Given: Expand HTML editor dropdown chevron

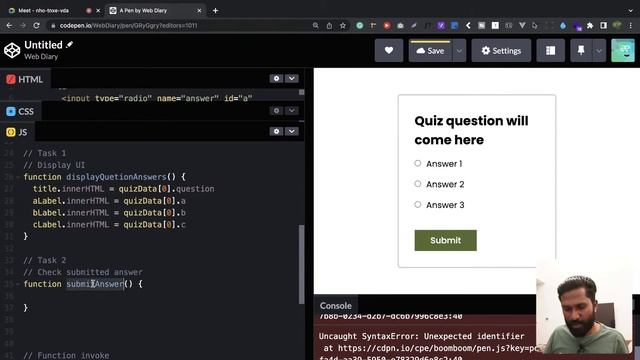Looking at the screenshot, I should [291, 78].
